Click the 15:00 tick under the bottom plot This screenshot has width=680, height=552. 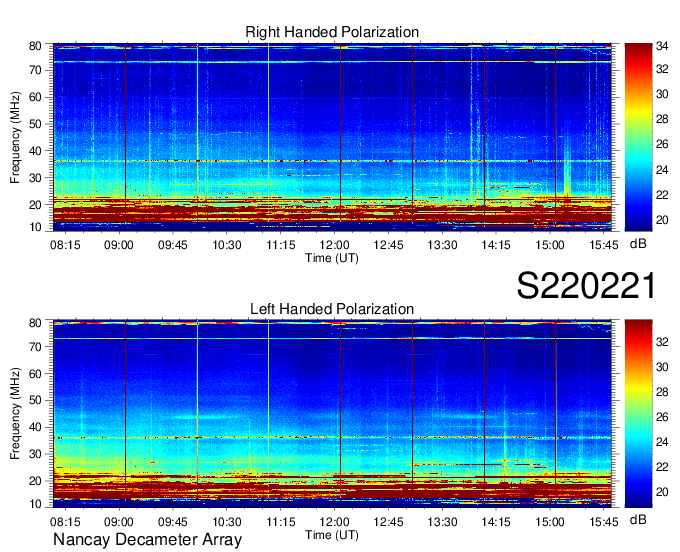pyautogui.click(x=549, y=522)
